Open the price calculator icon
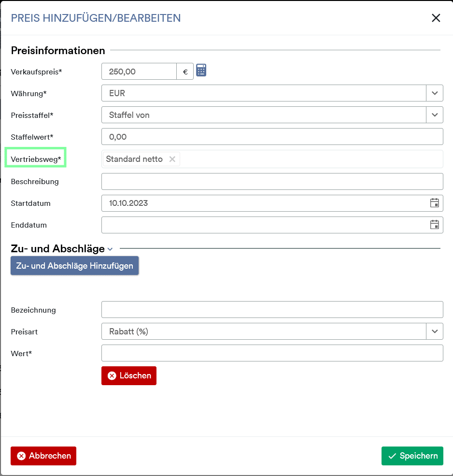The image size is (453, 476). [x=201, y=70]
